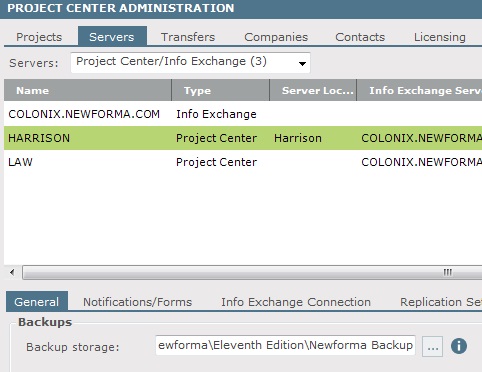Switch to Info Exchange Connection tab
The width and height of the screenshot is (482, 372).
[x=296, y=302]
